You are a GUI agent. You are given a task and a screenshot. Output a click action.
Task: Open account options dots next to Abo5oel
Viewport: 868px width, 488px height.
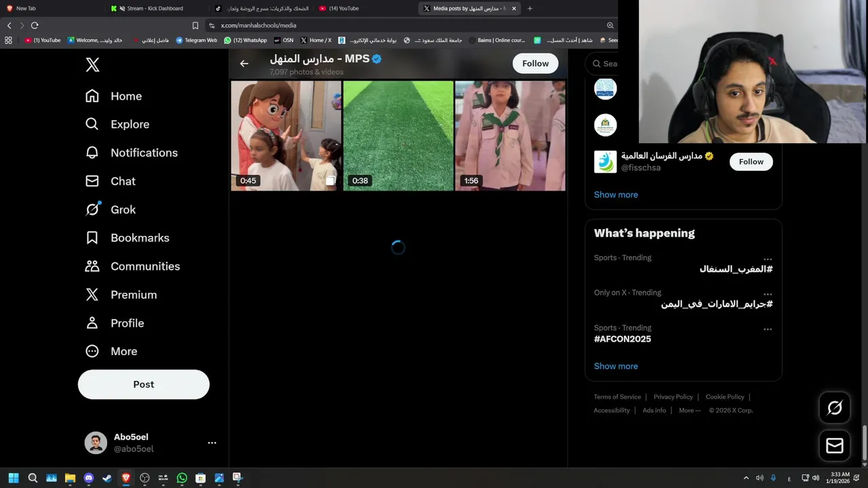point(212,443)
